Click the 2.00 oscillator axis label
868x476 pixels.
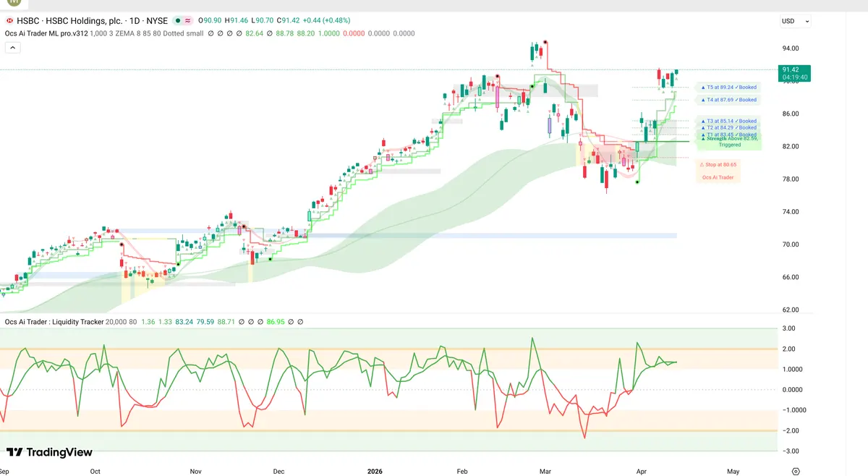(789, 349)
